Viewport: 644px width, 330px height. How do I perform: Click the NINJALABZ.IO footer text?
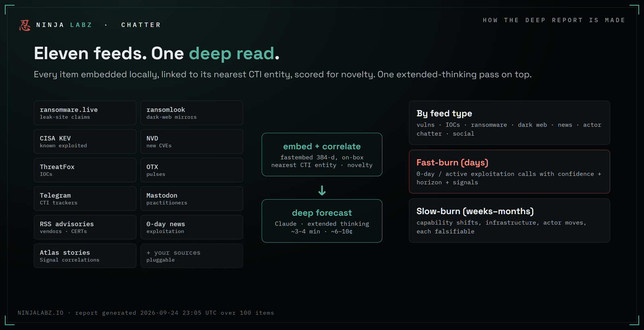41,313
